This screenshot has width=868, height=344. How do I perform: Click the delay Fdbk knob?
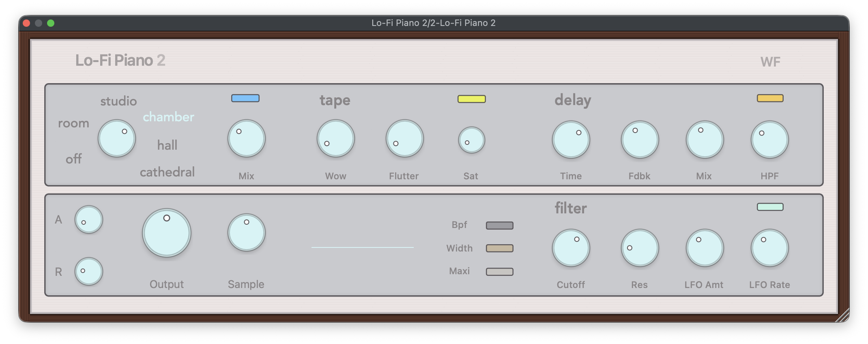click(640, 140)
